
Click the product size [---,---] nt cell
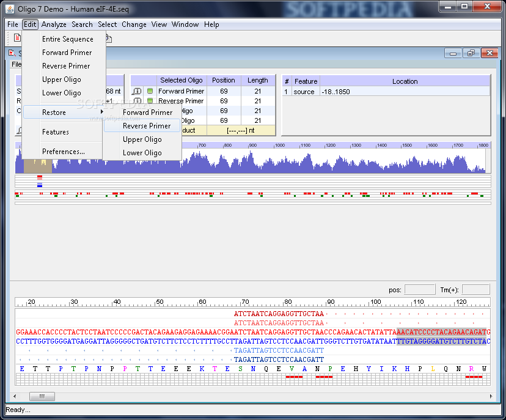(x=241, y=130)
